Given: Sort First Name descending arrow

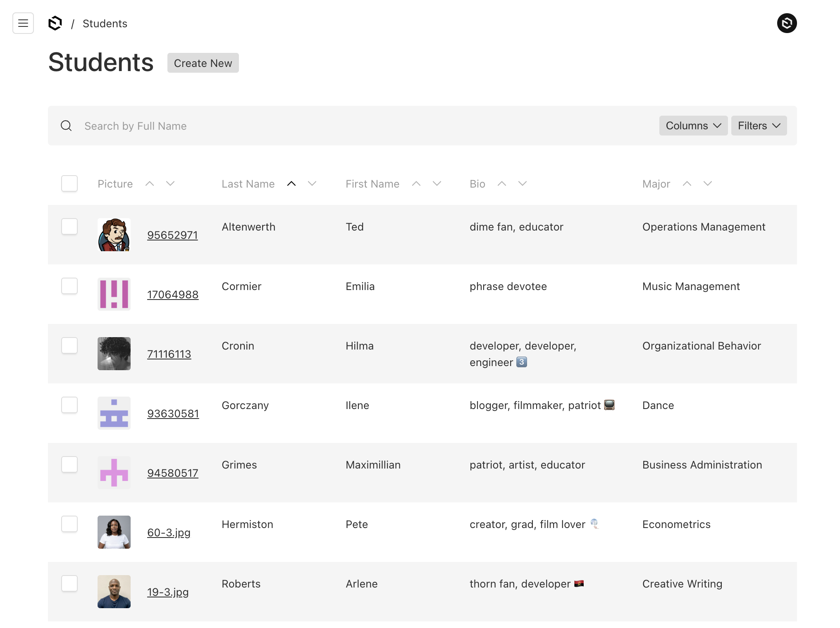Looking at the screenshot, I should click(x=437, y=183).
